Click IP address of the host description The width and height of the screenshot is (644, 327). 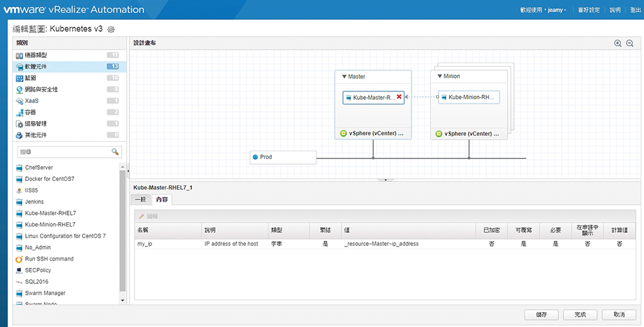231,244
